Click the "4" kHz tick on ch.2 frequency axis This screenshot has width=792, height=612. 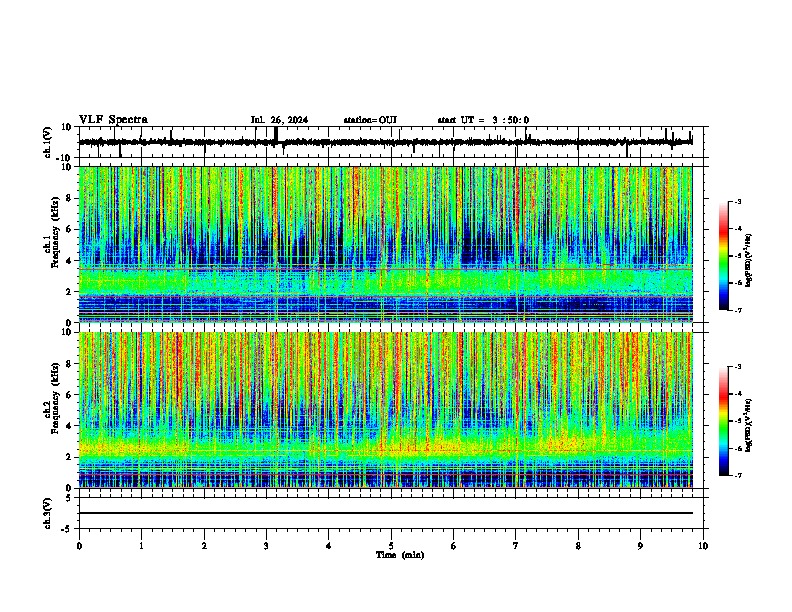(70, 426)
